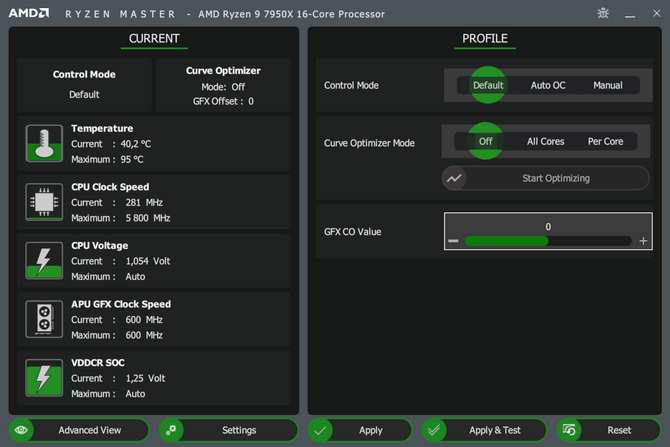Click the GFX Offset : 0 text

pyautogui.click(x=223, y=101)
